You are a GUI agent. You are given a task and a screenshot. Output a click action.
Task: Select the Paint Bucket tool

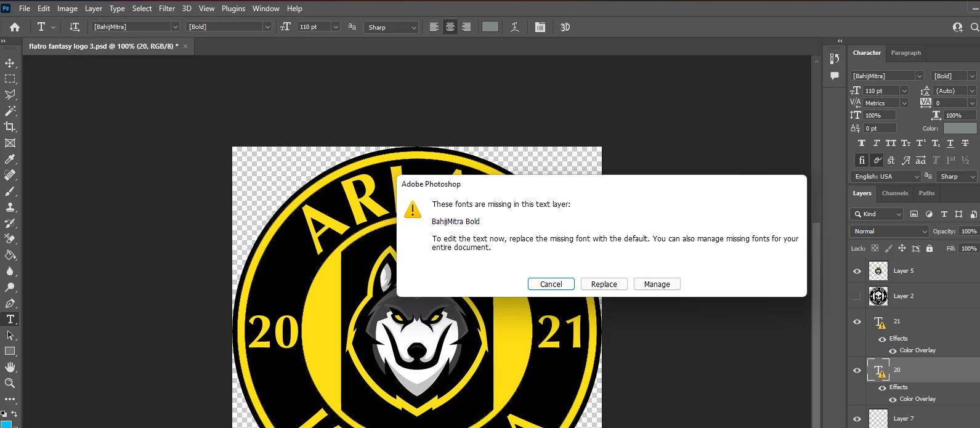pyautogui.click(x=10, y=255)
